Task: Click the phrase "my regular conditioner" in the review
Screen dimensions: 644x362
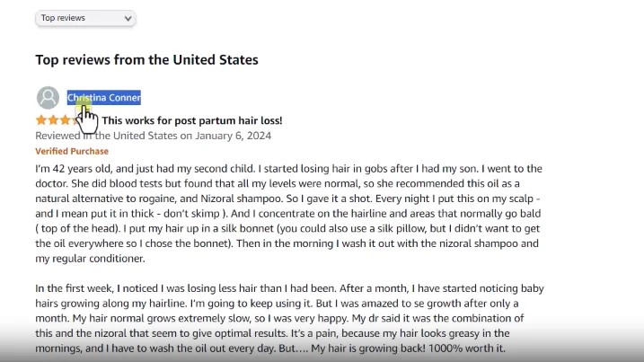Action: [89, 259]
